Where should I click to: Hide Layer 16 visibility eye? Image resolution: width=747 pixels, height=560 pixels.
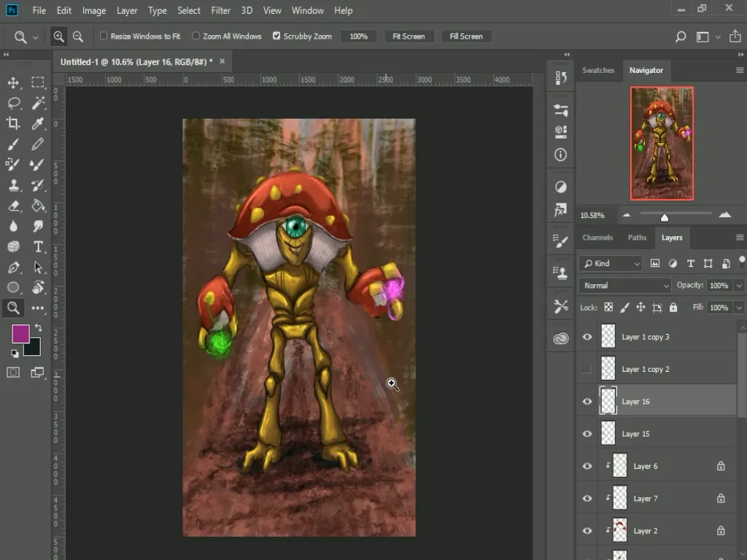click(587, 402)
